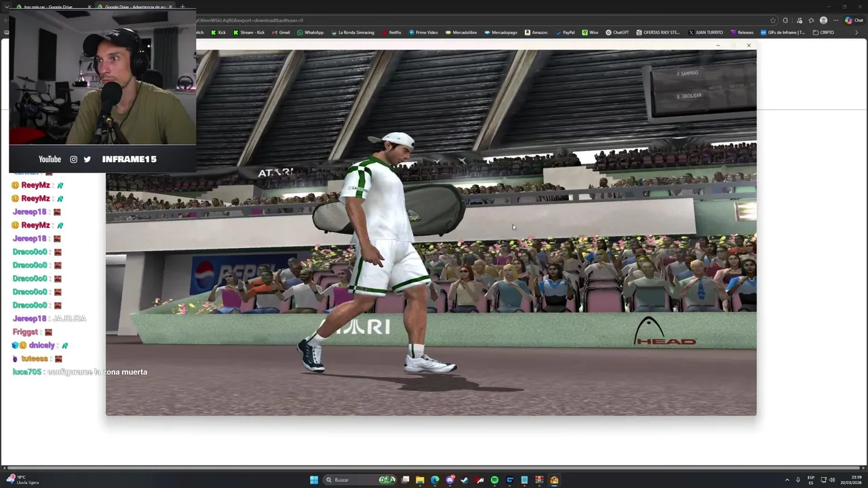The image size is (868, 488).
Task: Open the WhatsApp bookmark
Action: pos(311,33)
